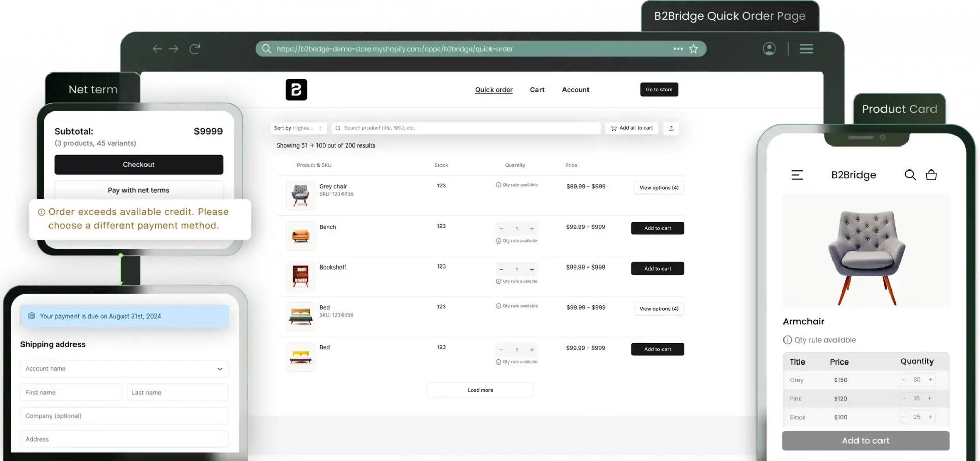This screenshot has height=461, width=980.
Task: Open shopping bag icon in mobile Product Card
Action: click(931, 175)
